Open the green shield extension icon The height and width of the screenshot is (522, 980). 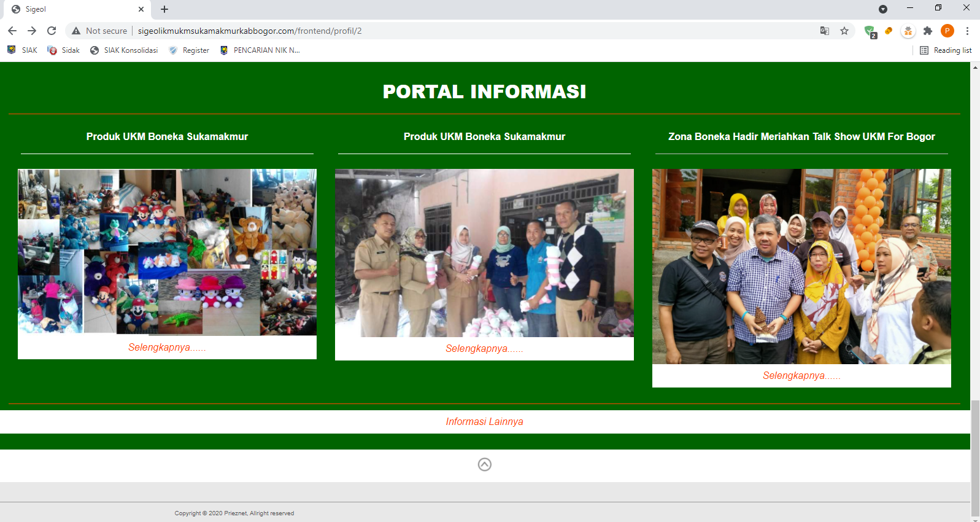pos(870,31)
